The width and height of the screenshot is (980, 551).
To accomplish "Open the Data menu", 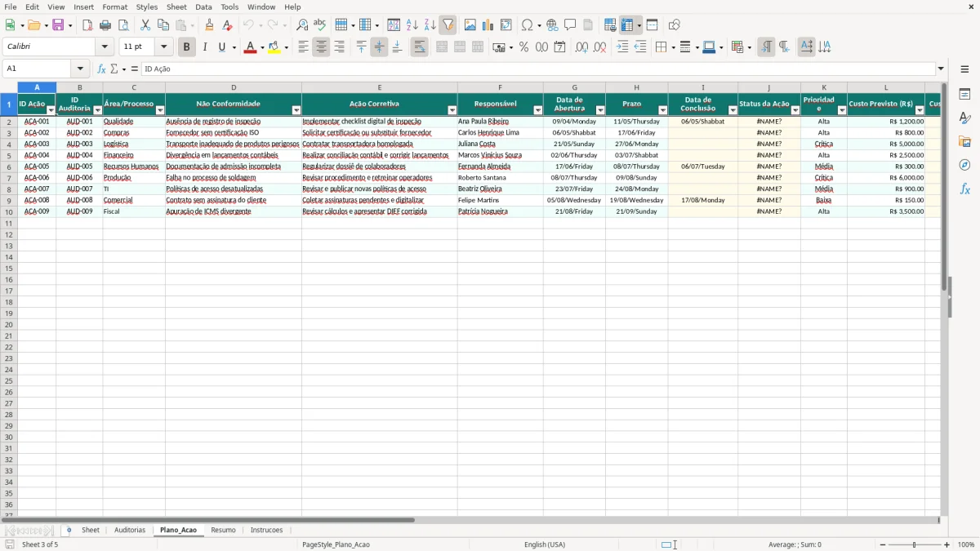I will pyautogui.click(x=203, y=7).
